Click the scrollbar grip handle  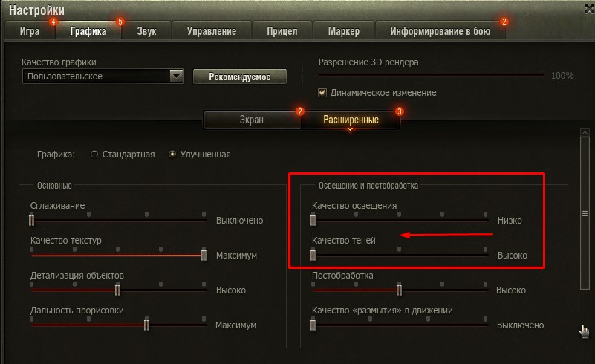point(585,214)
